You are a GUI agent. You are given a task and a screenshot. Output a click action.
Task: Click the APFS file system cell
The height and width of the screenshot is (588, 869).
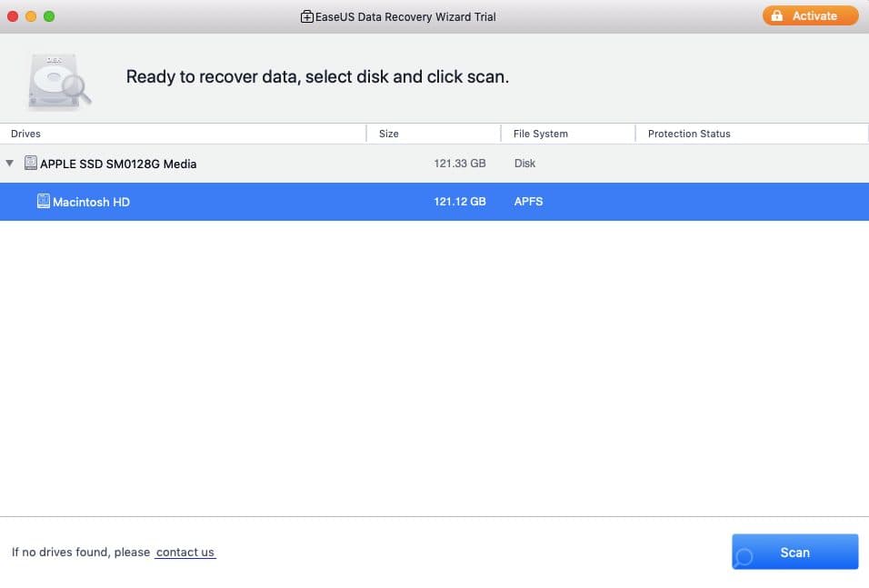528,202
